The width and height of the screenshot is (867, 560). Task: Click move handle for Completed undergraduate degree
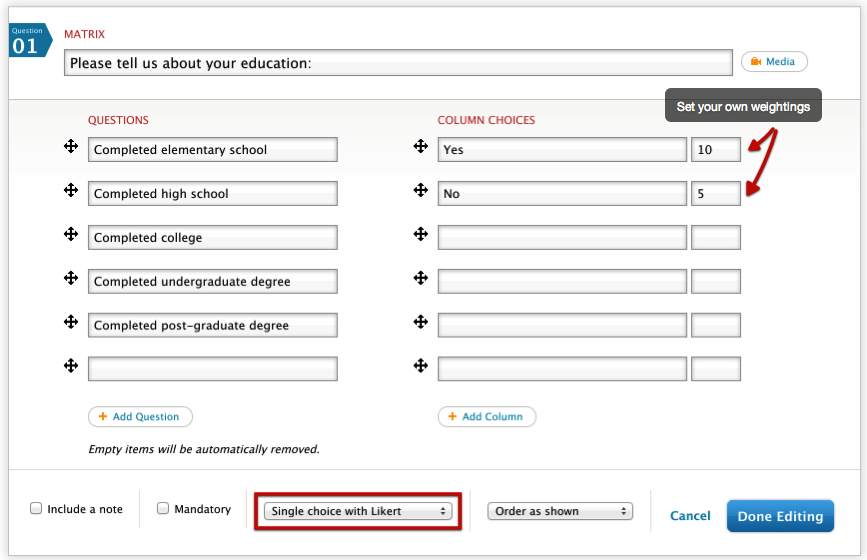pyautogui.click(x=71, y=278)
